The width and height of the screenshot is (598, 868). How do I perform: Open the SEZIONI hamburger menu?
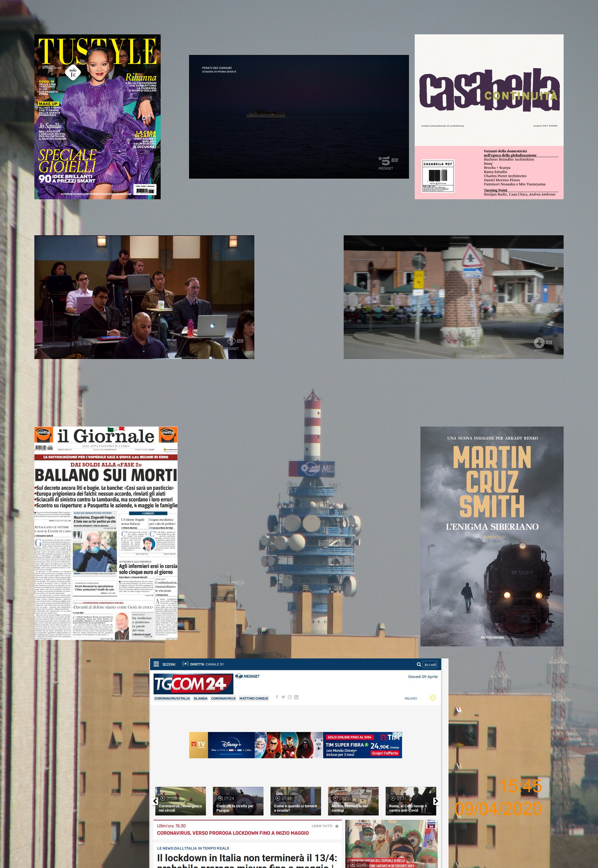pos(157,664)
